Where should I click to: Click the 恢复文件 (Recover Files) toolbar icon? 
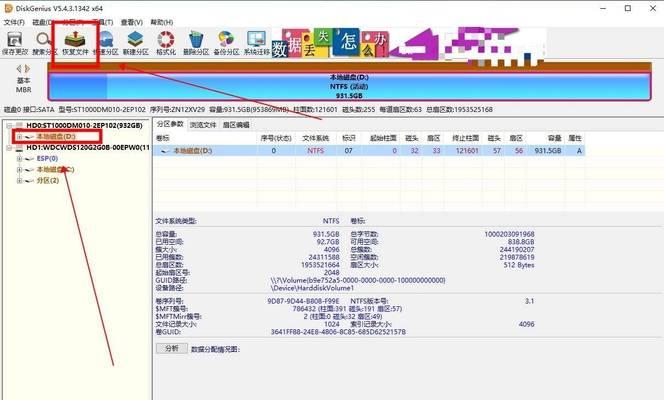75,39
